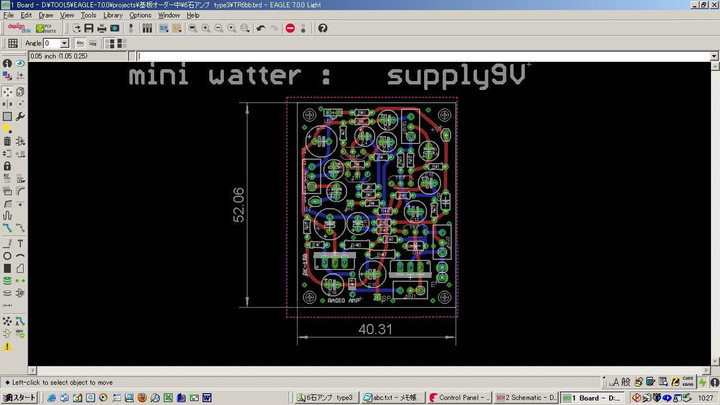Open the Options menu
This screenshot has width=720, height=405.
click(x=140, y=15)
